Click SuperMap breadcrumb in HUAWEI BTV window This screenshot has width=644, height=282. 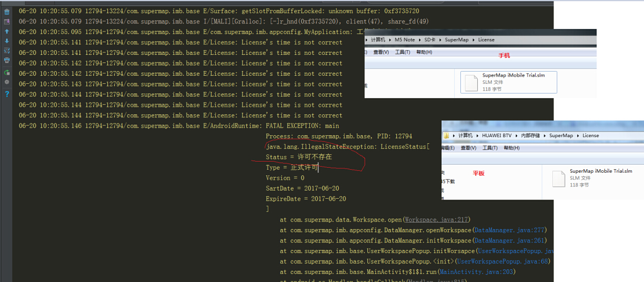pos(561,136)
